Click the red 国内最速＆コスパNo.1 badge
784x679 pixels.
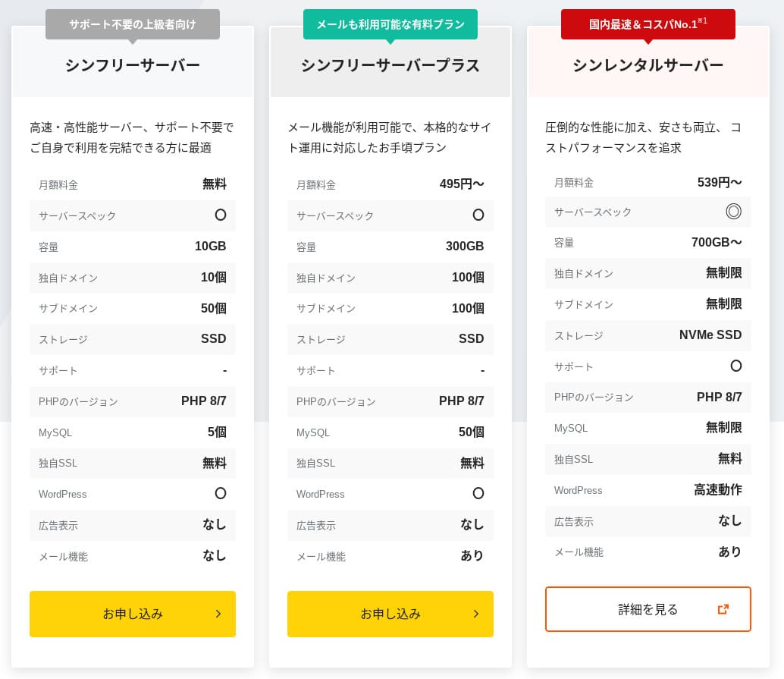648,24
